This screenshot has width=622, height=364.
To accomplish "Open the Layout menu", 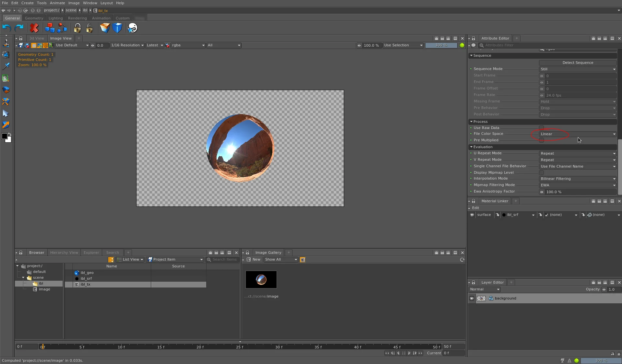I will pyautogui.click(x=107, y=3).
